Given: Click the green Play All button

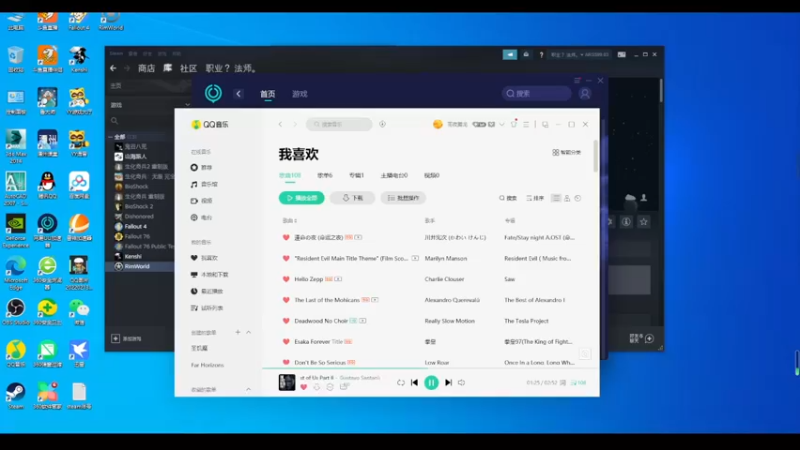Looking at the screenshot, I should pyautogui.click(x=302, y=198).
